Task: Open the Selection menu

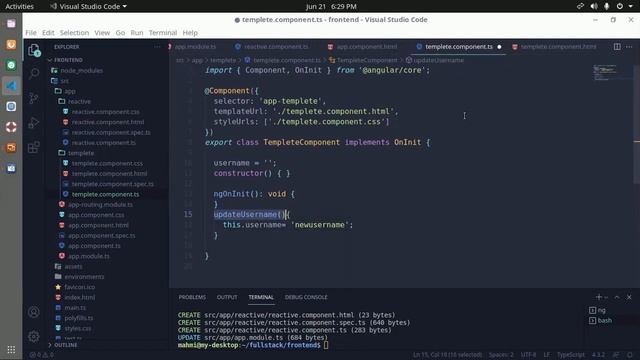Action: [74, 33]
